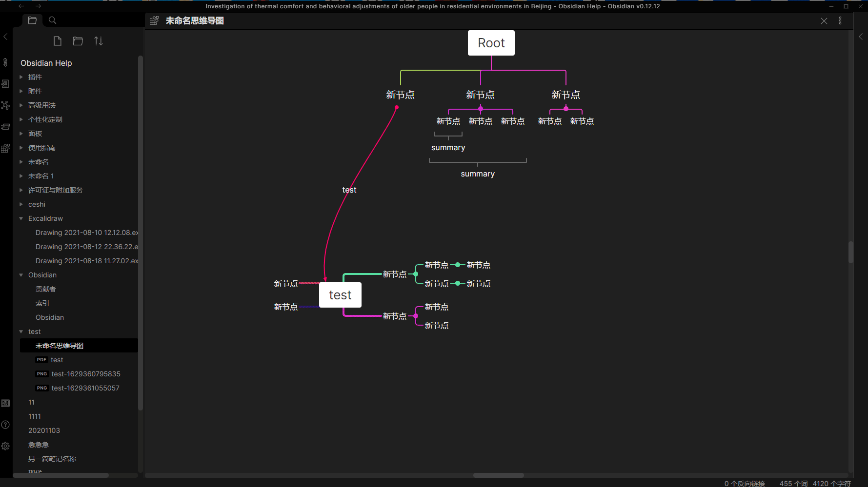This screenshot has height=487, width=868.
Task: Expand the 使用指南 folder
Action: 21,148
